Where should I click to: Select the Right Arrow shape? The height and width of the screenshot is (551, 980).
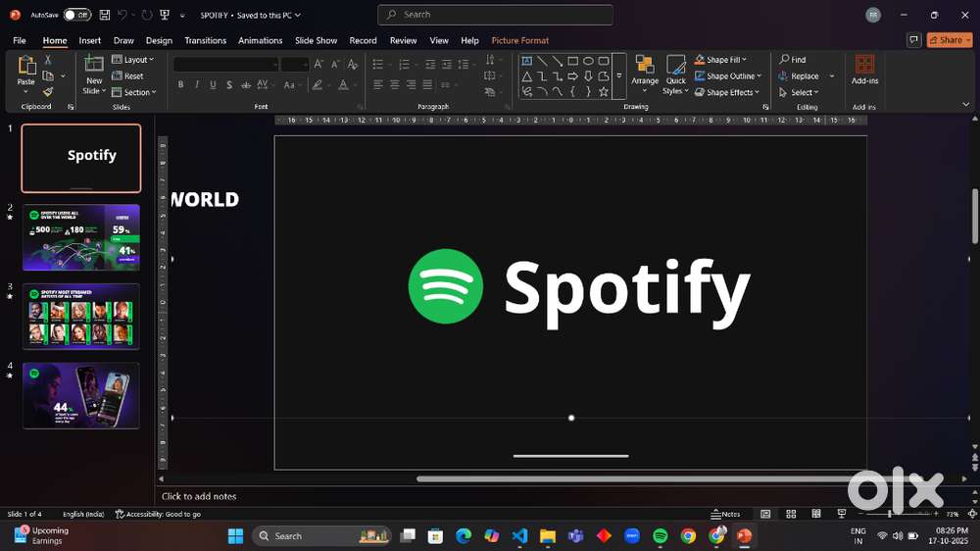[x=572, y=76]
